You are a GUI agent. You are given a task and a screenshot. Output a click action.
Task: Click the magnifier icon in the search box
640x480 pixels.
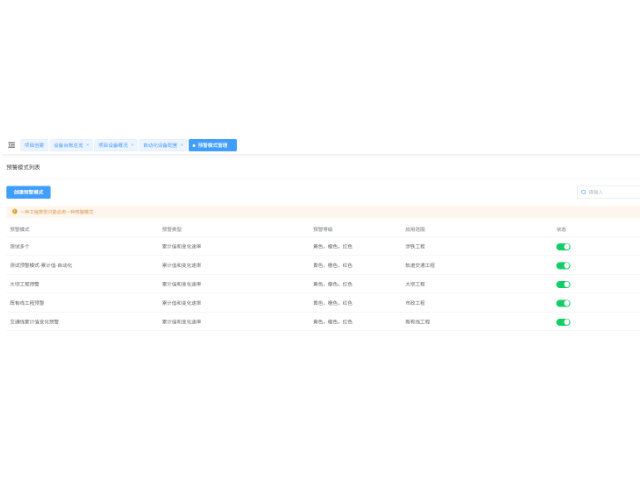pos(583,192)
